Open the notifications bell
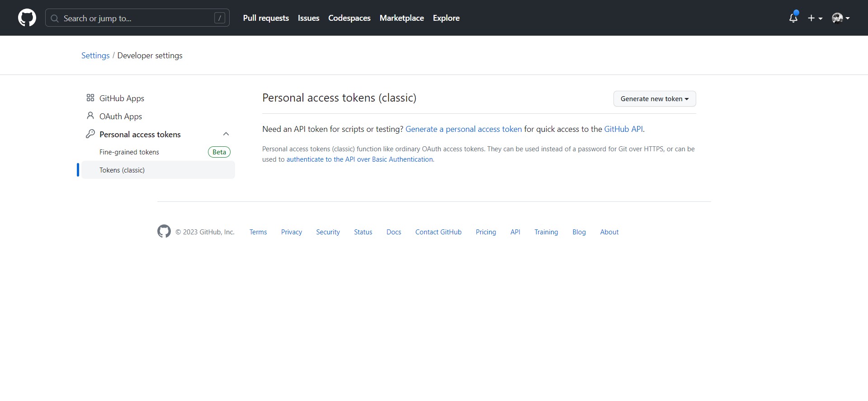Viewport: 868px width, 401px height. 793,18
